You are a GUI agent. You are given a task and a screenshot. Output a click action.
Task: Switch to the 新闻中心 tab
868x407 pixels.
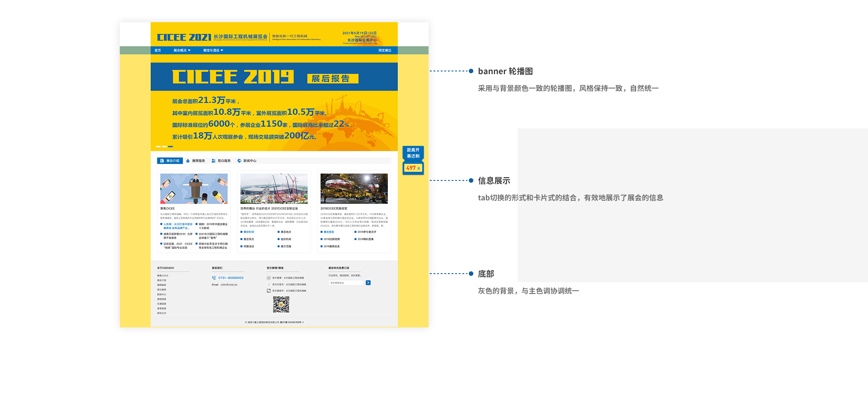(x=247, y=161)
